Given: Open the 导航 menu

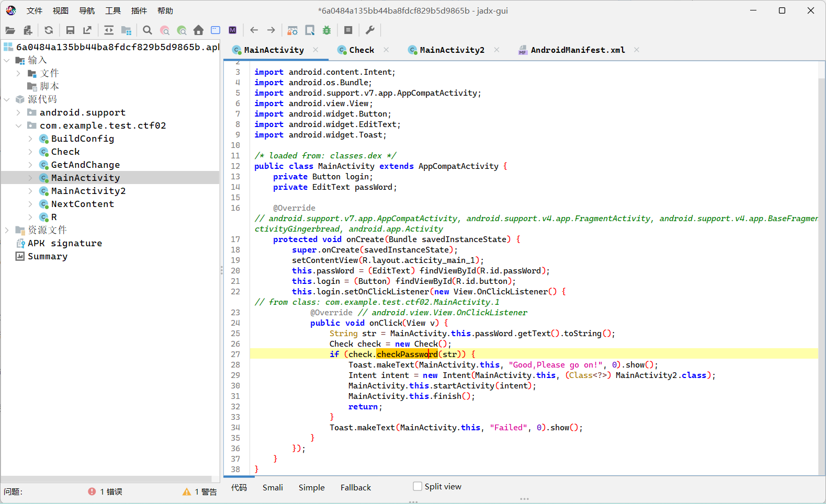Looking at the screenshot, I should [87, 10].
